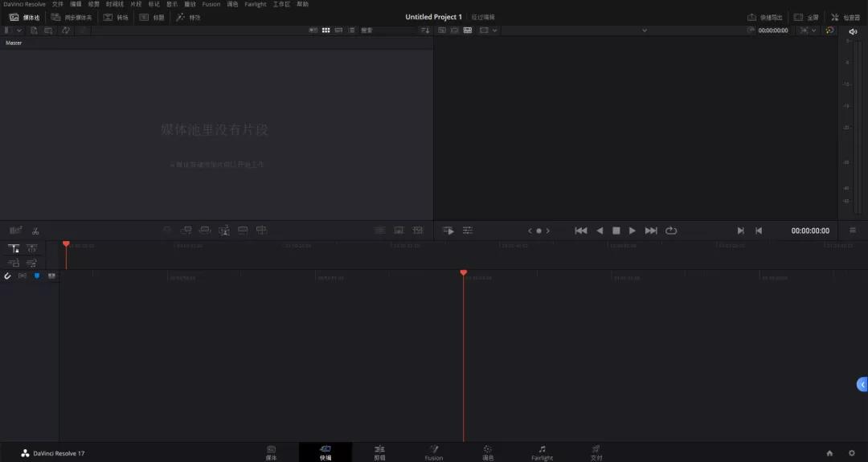
Task: Open project settings gear icon
Action: [x=852, y=453]
